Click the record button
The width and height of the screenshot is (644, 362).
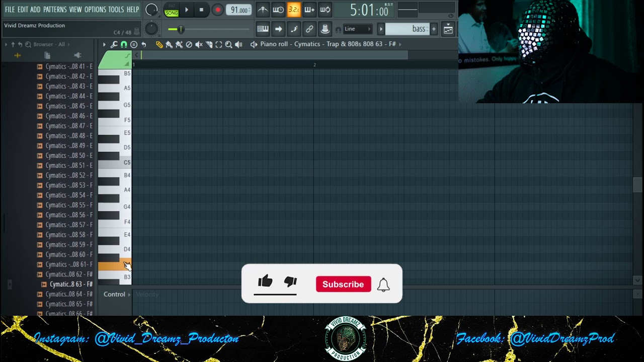point(217,10)
